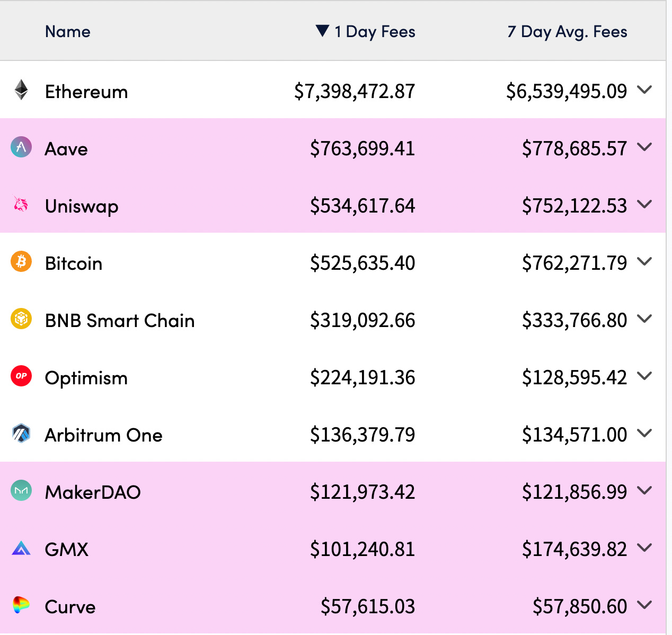Expand the Curve row chevron
Image resolution: width=672 pixels, height=635 pixels.
coord(644,605)
